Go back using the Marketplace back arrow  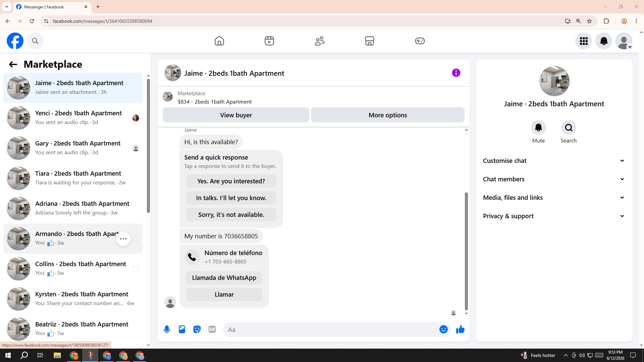(13, 64)
